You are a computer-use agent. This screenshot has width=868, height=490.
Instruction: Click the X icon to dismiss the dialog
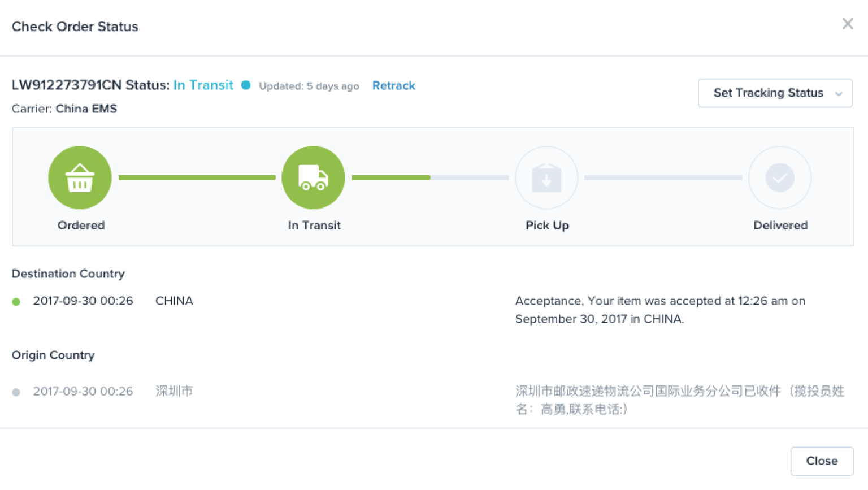(x=848, y=24)
